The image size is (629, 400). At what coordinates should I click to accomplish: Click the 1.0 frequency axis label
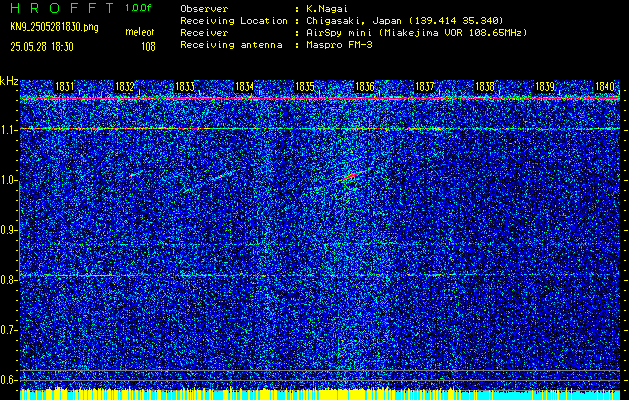pyautogui.click(x=9, y=181)
